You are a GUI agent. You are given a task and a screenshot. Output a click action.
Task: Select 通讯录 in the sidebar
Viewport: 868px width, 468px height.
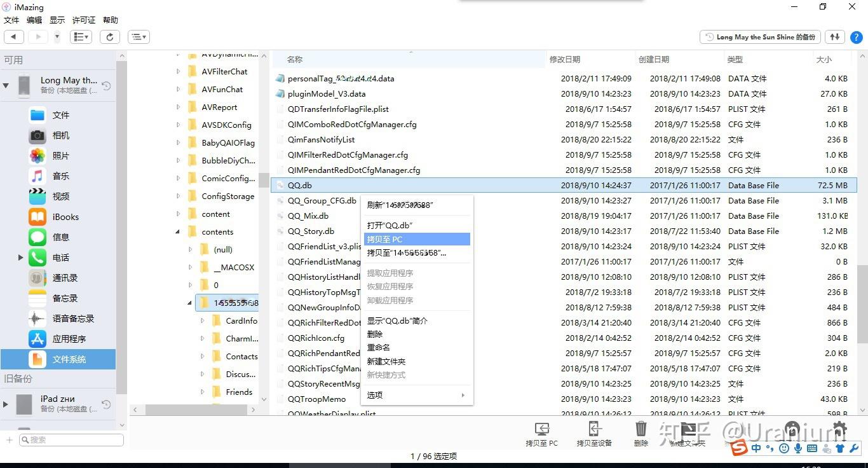point(65,278)
